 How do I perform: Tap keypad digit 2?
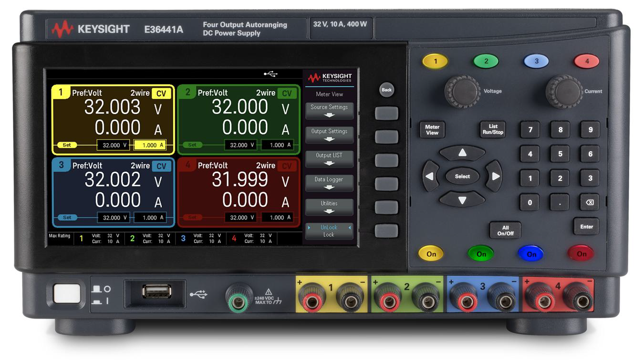[x=560, y=178]
